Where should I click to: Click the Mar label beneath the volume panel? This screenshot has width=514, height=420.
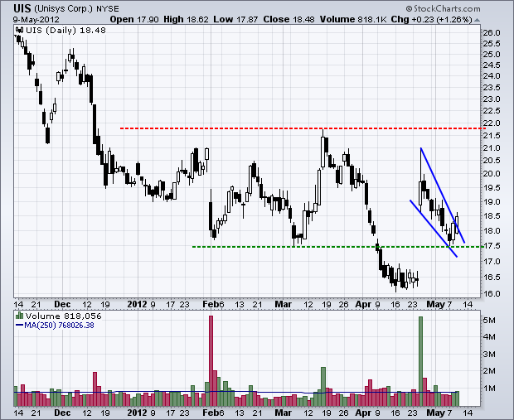click(284, 413)
